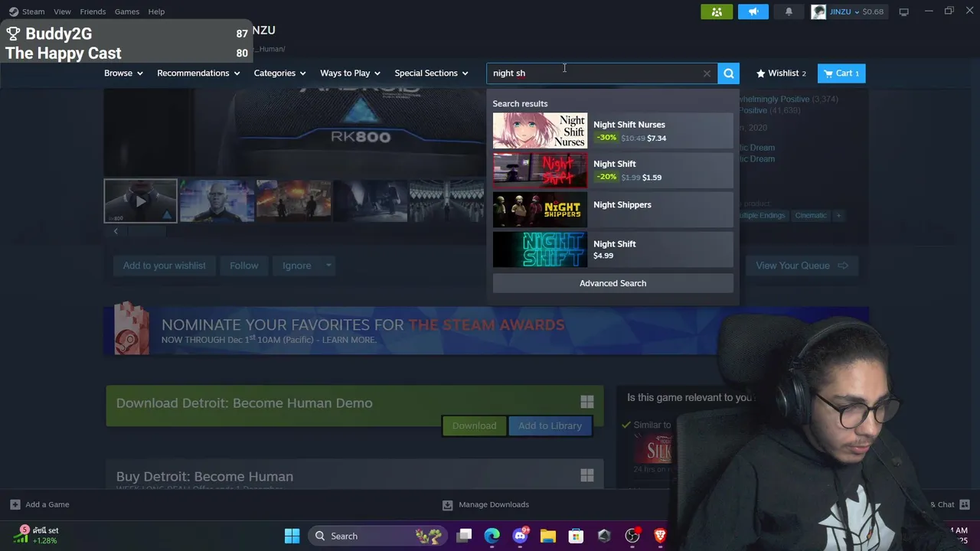Open the notifications bell
This screenshot has width=980, height=551.
click(789, 11)
